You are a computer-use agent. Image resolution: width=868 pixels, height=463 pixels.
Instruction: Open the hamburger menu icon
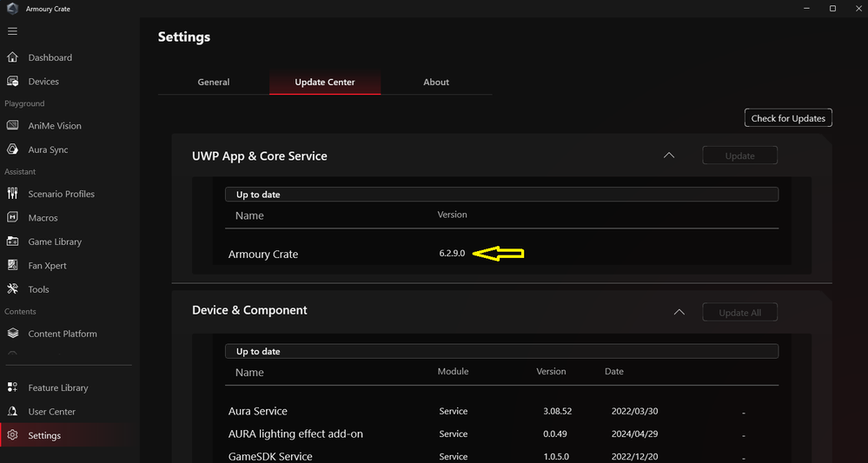(12, 31)
